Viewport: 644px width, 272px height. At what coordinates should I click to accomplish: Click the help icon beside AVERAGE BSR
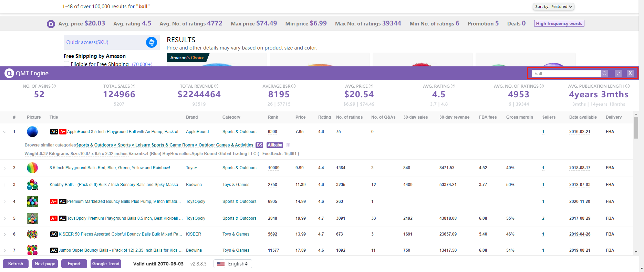pyautogui.click(x=293, y=86)
